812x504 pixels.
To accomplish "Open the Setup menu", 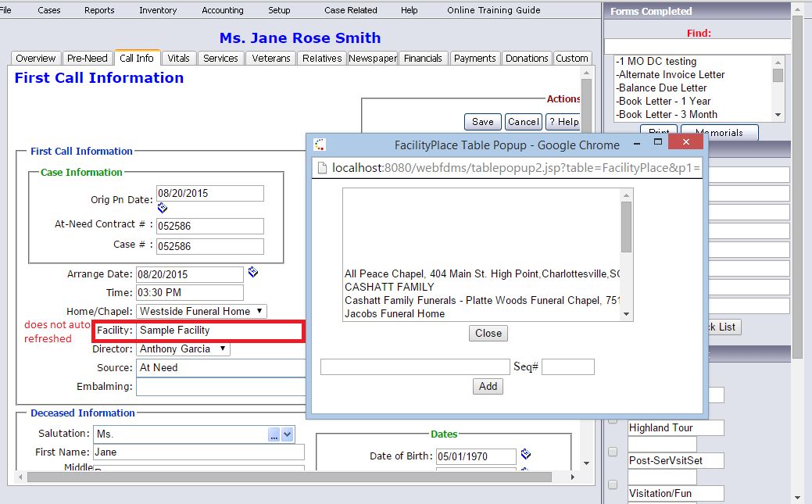I will click(x=279, y=10).
